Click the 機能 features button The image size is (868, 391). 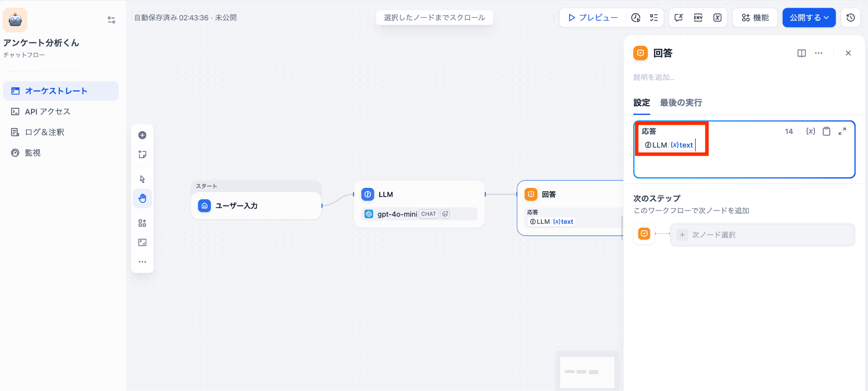tap(755, 17)
